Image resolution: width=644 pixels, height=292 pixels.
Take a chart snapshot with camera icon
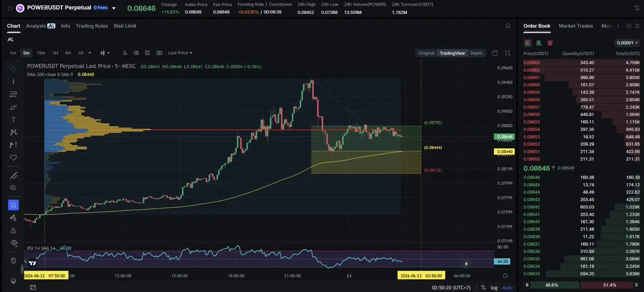159,53
